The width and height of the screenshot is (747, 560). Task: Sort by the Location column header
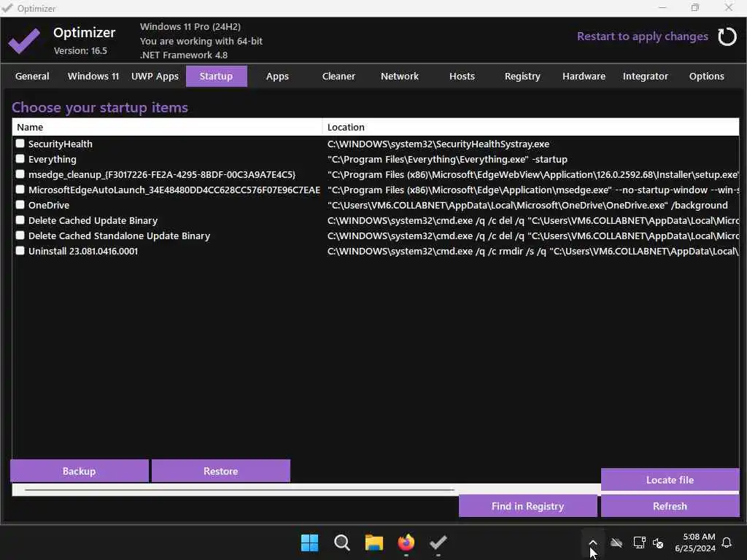531,127
